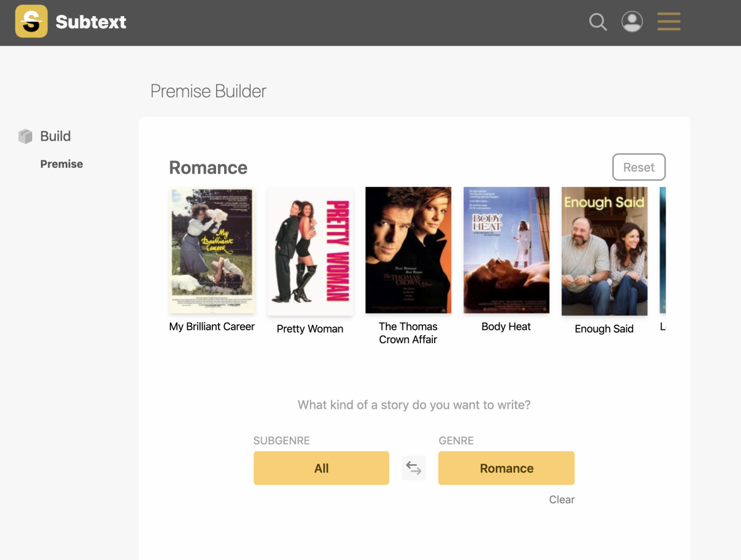Screen dimensions: 741x560
Task: Click the Reset button
Action: 638,167
